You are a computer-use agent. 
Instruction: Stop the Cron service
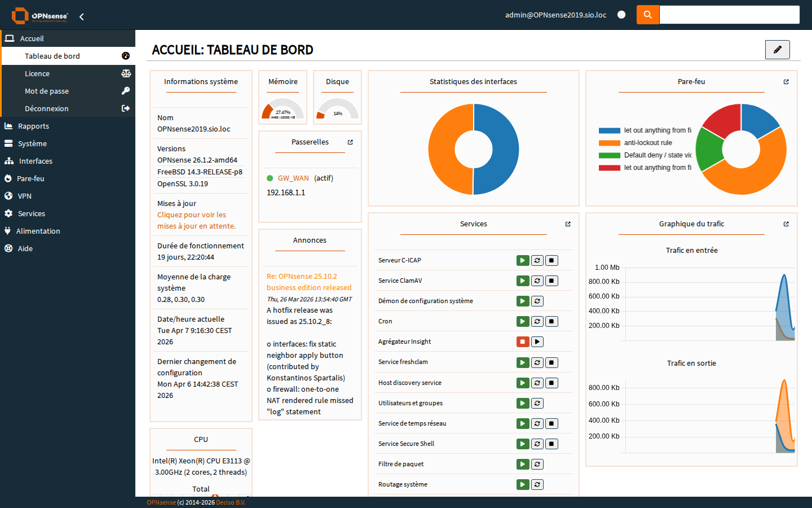point(552,321)
